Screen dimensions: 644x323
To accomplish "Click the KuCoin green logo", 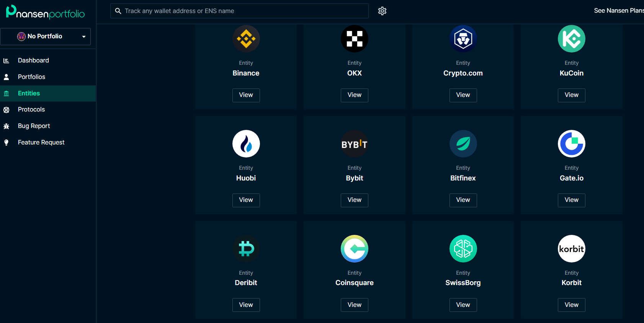I will click(x=571, y=39).
